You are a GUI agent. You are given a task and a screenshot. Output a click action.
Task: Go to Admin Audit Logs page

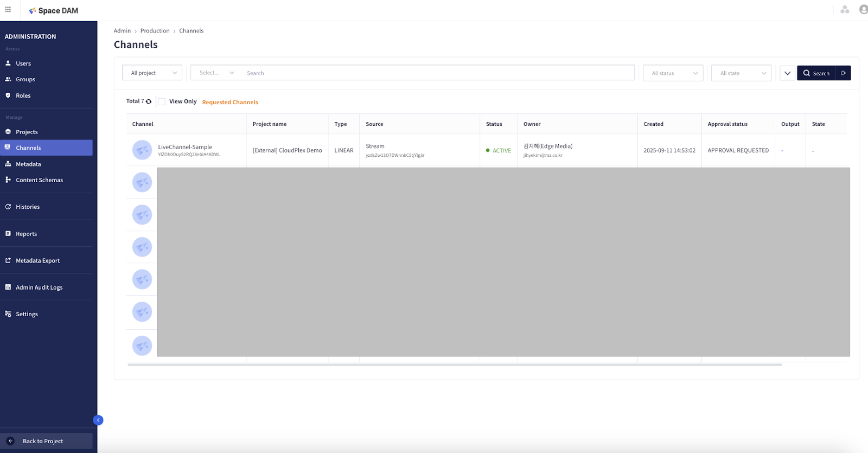click(x=39, y=288)
